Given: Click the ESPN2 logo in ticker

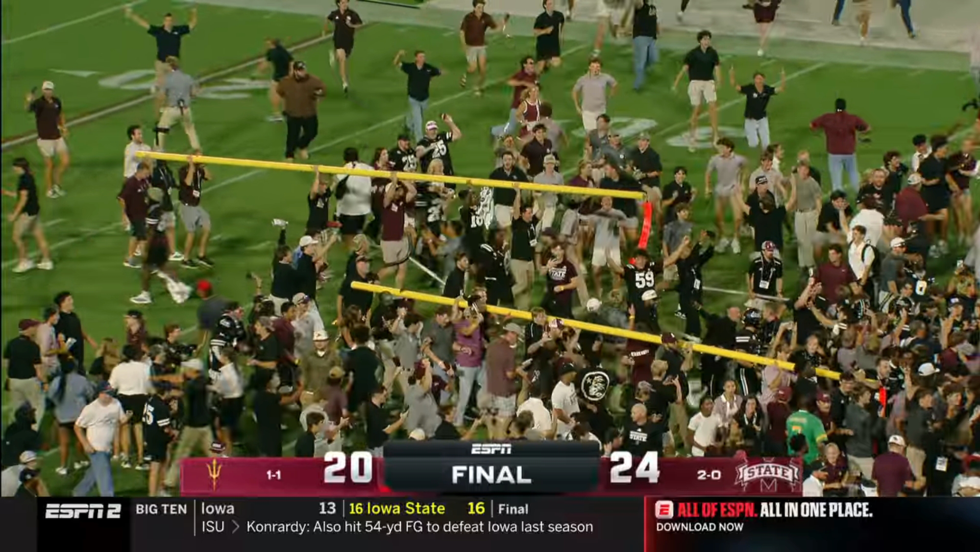Looking at the screenshot, I should pyautogui.click(x=83, y=511).
